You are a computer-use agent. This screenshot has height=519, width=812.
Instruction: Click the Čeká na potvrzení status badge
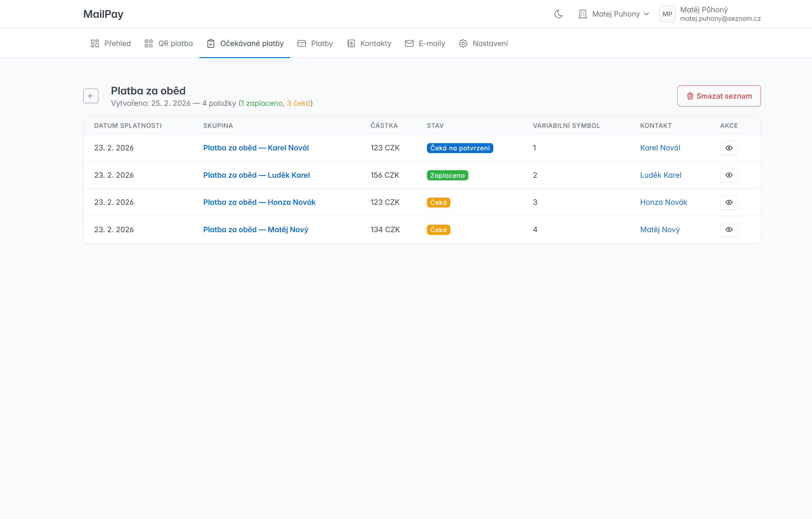(460, 148)
